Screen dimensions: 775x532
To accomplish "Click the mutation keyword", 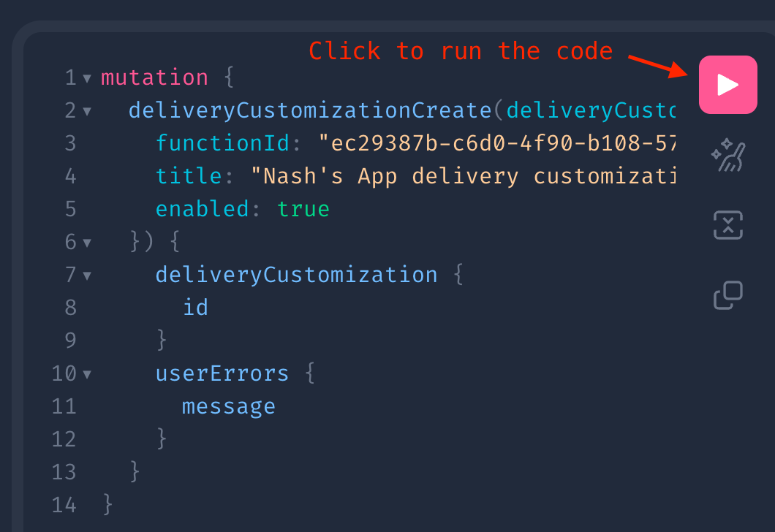I will [155, 77].
